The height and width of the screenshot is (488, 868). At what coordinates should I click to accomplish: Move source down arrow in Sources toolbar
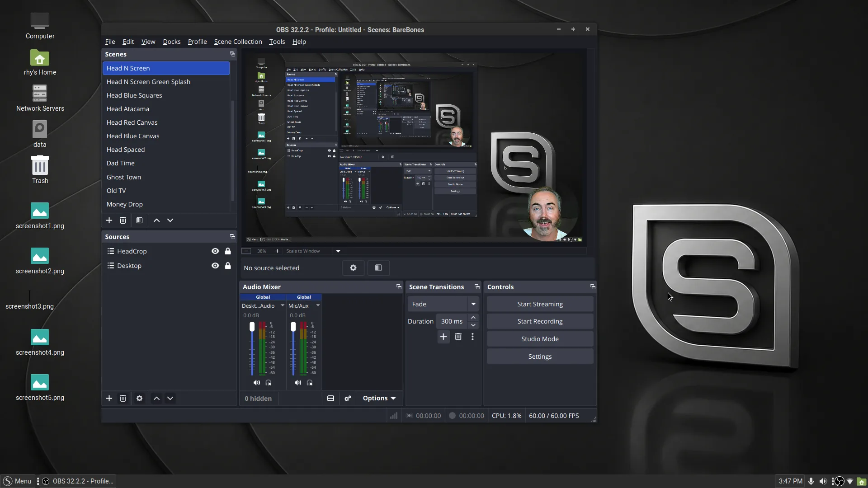[x=170, y=398]
